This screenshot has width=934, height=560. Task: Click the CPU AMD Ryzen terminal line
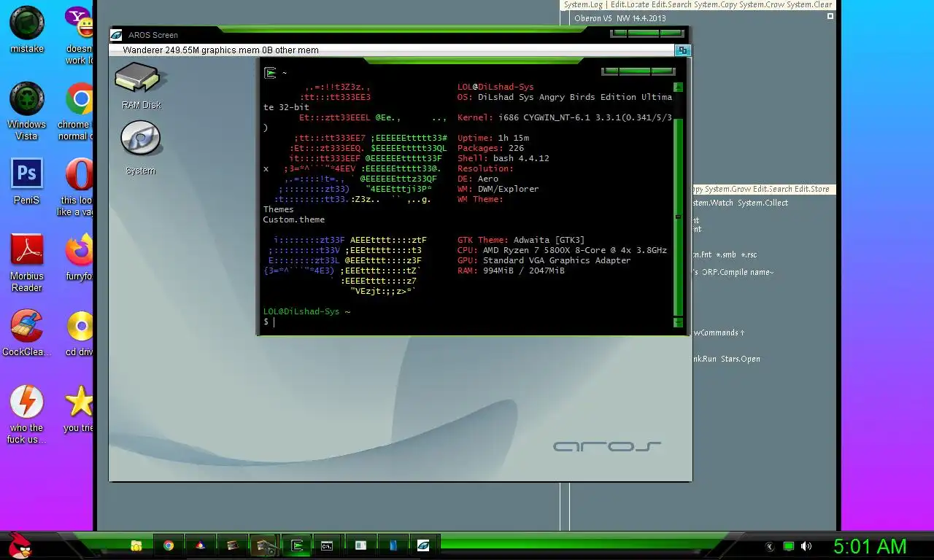coord(562,250)
